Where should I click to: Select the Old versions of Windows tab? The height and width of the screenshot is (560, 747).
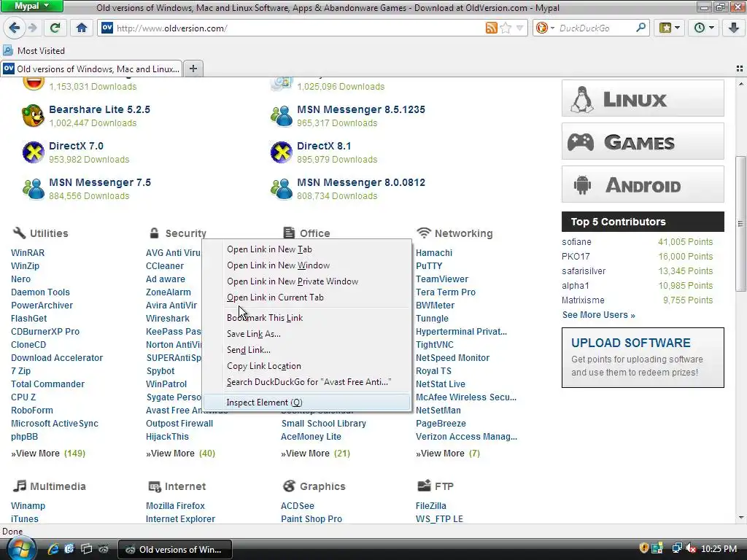[x=91, y=69]
